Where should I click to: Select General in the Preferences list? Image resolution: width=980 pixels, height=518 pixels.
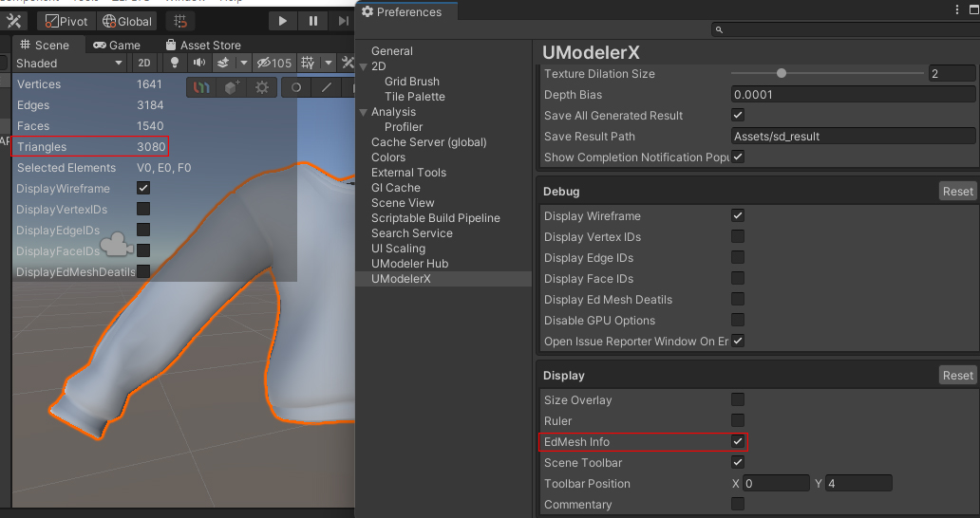(392, 51)
